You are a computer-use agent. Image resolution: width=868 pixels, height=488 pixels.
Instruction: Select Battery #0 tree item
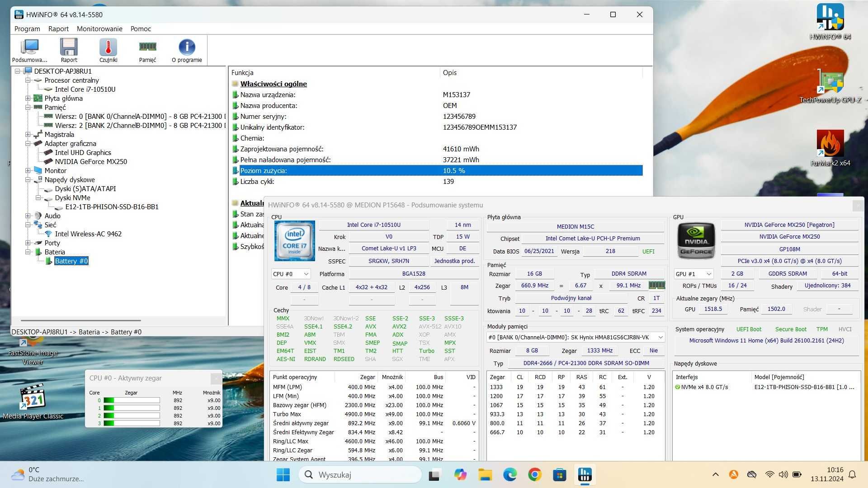pos(71,261)
